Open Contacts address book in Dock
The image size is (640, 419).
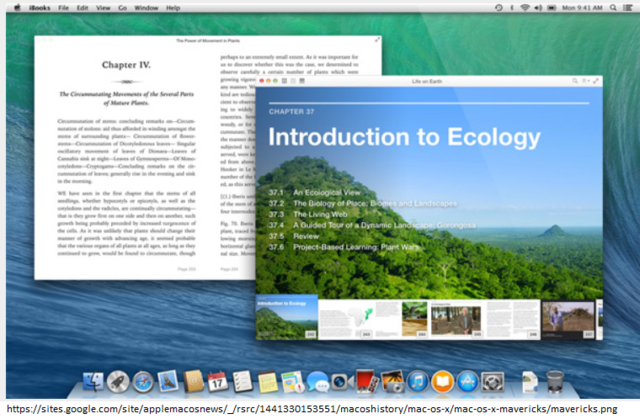coord(193,381)
